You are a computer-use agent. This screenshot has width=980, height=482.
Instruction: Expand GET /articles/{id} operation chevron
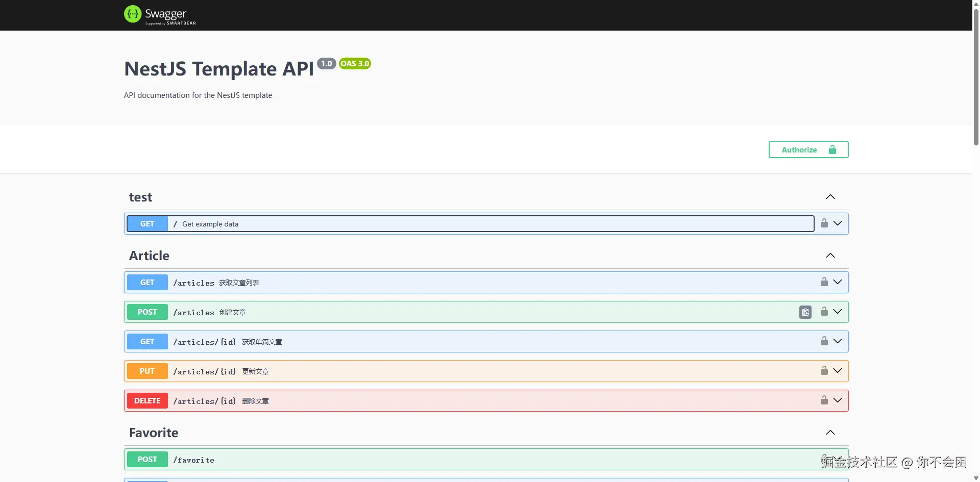pyautogui.click(x=838, y=341)
